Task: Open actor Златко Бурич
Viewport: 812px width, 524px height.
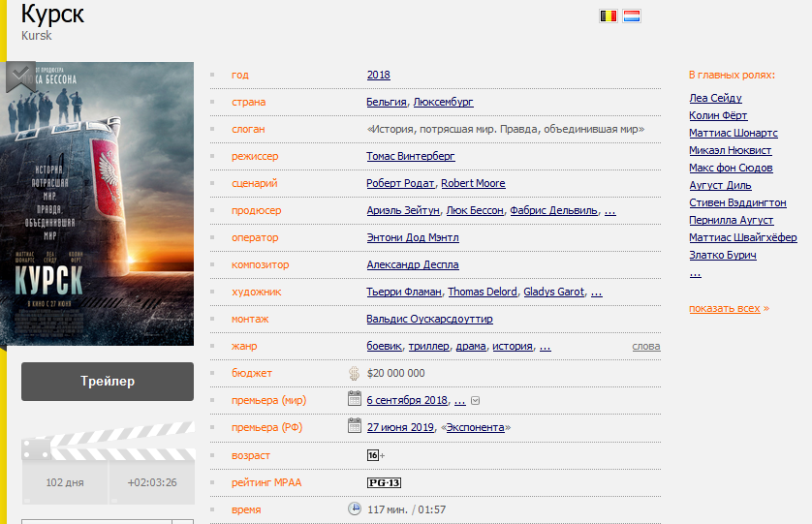Action: click(723, 255)
